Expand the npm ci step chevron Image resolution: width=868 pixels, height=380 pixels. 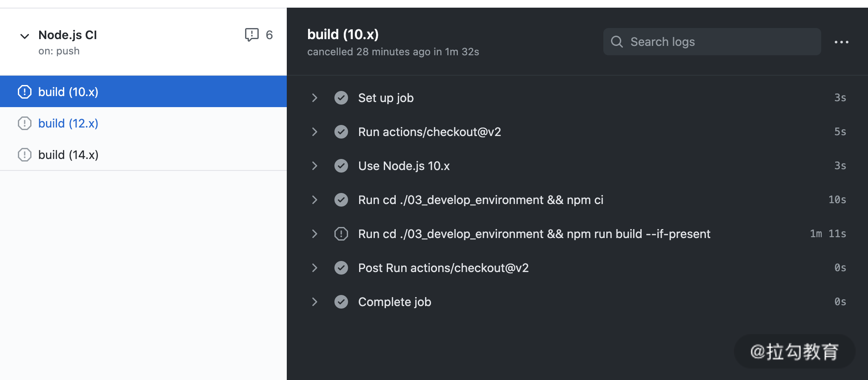315,200
